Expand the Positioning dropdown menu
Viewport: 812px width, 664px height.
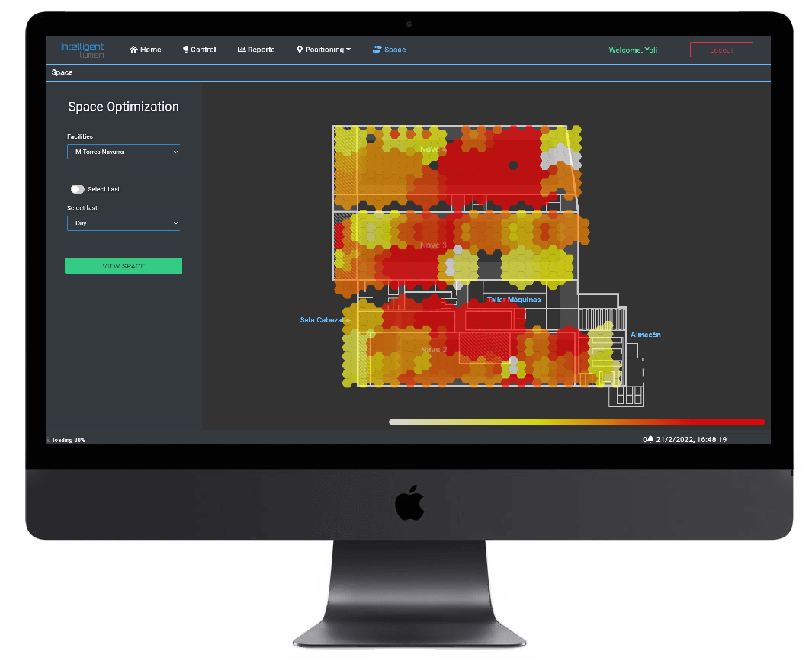tap(324, 50)
